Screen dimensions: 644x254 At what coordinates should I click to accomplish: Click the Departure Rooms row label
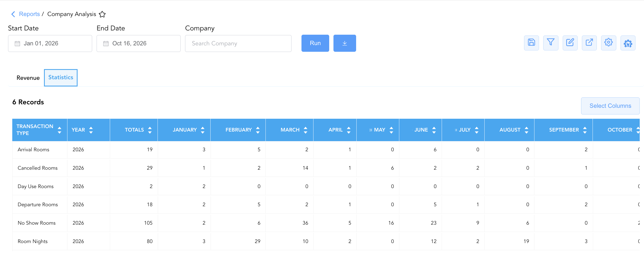38,205
